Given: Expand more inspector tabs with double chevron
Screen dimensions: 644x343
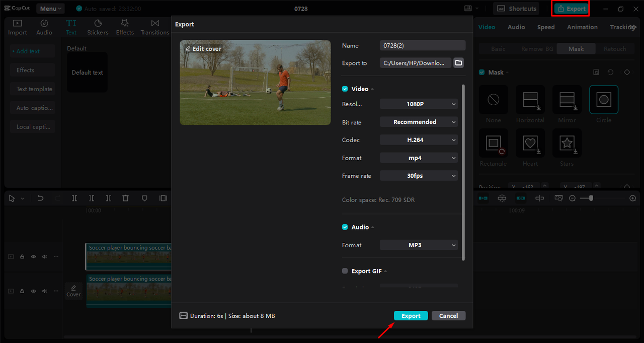Looking at the screenshot, I should click(x=634, y=27).
